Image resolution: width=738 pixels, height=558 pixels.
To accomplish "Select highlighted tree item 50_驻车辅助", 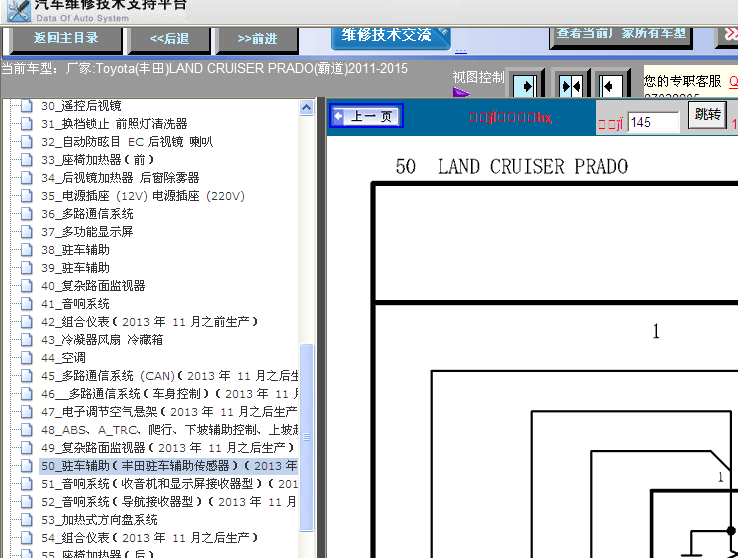I will coord(169,466).
